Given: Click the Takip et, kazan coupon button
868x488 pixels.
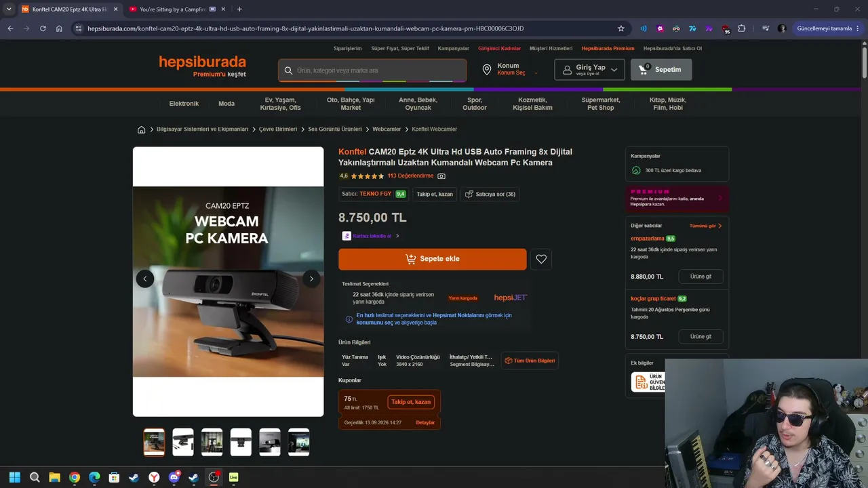Looking at the screenshot, I should click(411, 402).
